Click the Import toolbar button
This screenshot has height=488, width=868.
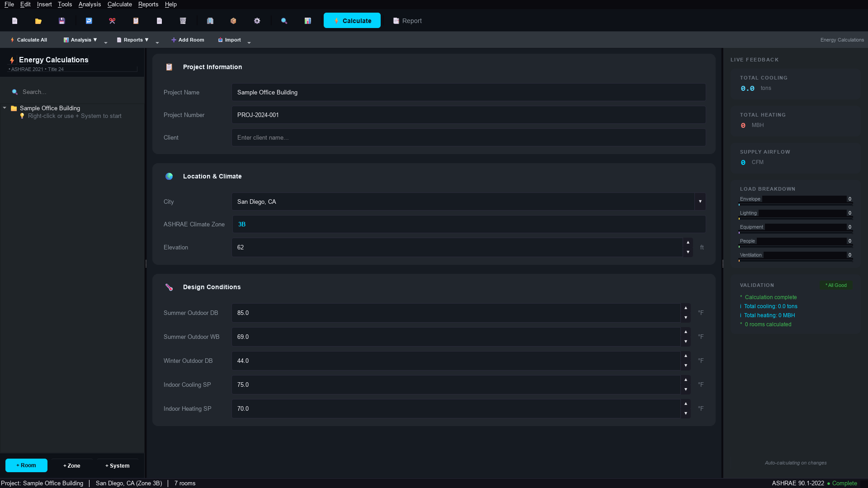coord(229,40)
